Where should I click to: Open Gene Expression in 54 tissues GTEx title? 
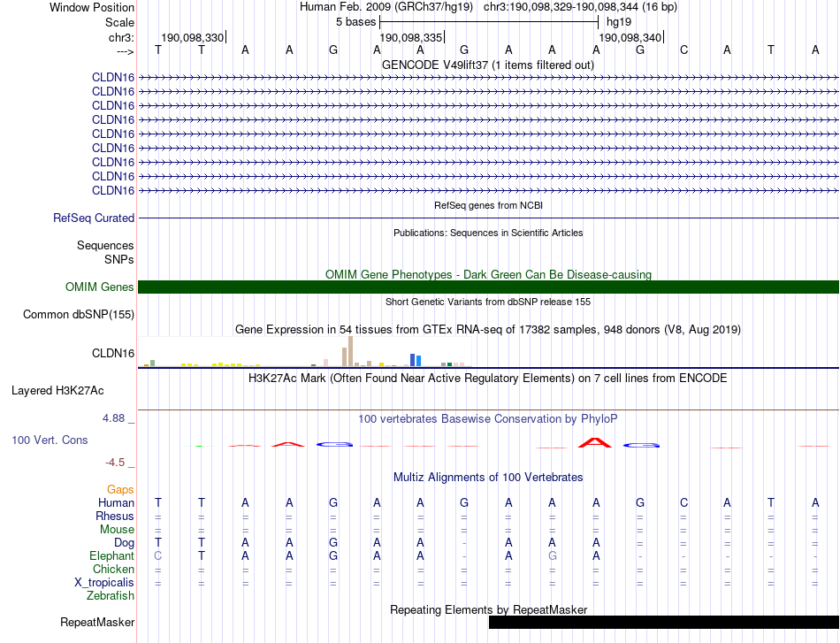click(x=488, y=330)
